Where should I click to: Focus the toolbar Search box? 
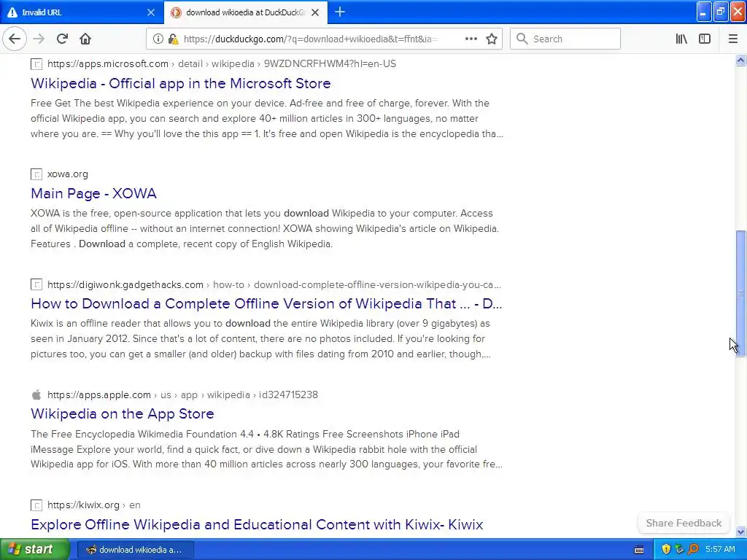point(565,39)
